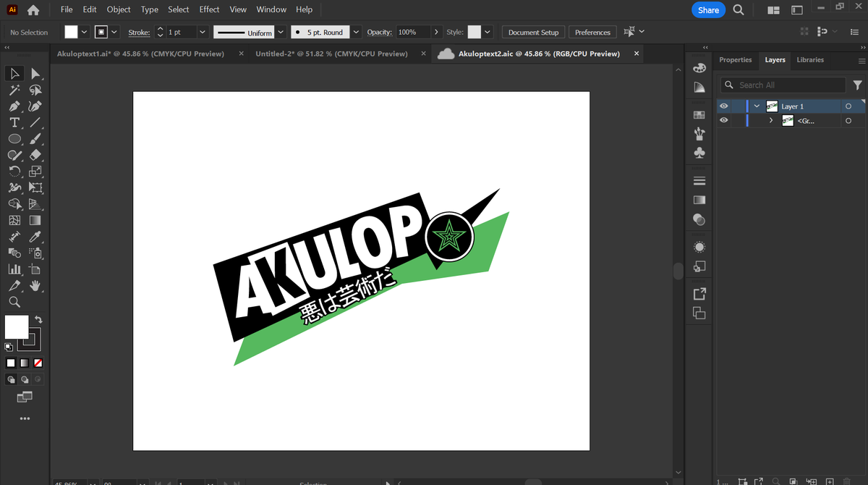Set paint mode to None
Image resolution: width=868 pixels, height=485 pixels.
point(38,363)
